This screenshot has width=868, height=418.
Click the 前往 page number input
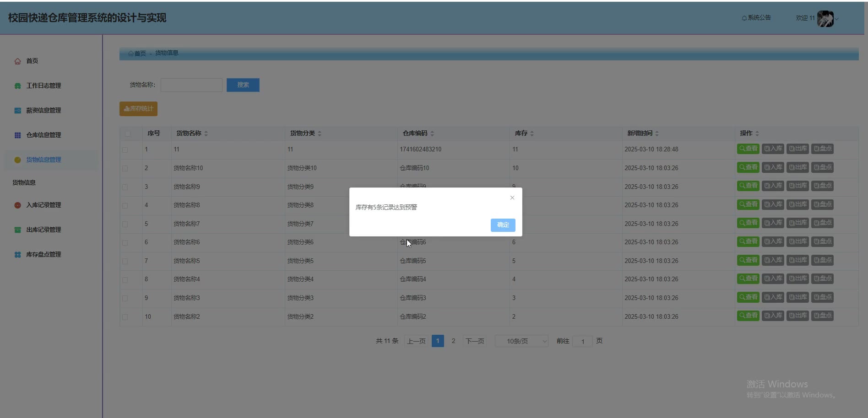point(583,342)
